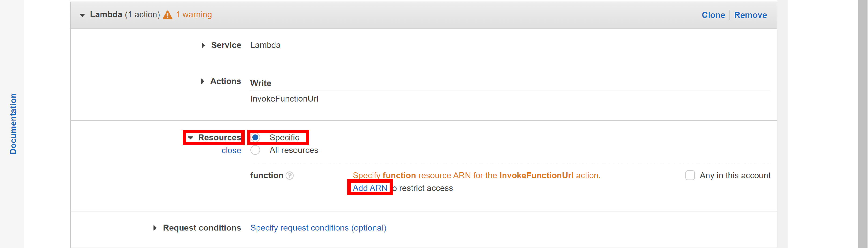Enable the Any in this account checkbox

coord(691,175)
